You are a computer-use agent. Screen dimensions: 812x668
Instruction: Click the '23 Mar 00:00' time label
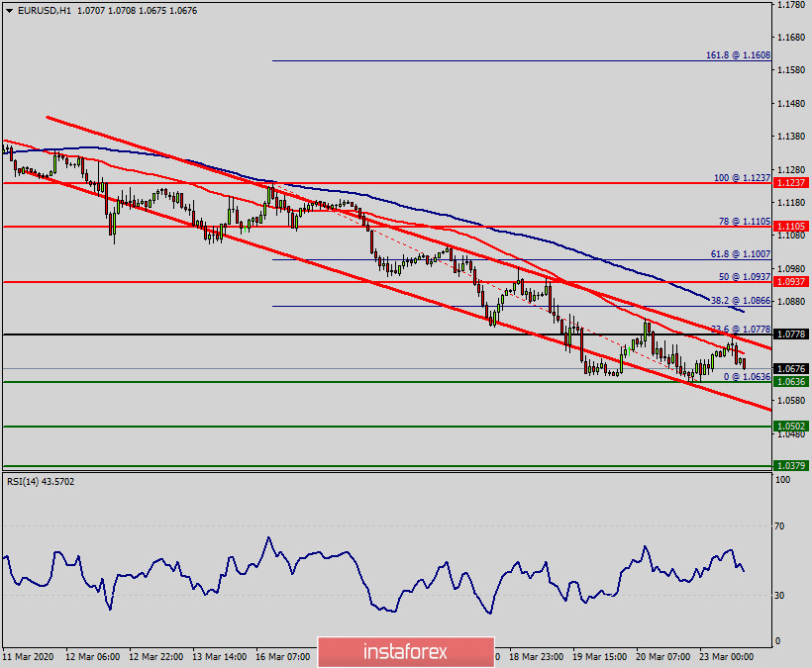[726, 656]
